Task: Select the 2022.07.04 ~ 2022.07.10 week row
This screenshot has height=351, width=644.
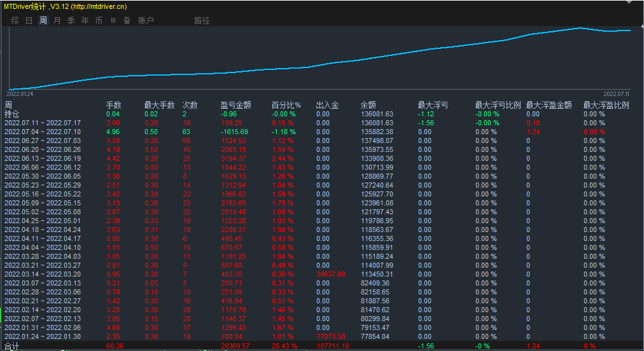Action: [43, 132]
